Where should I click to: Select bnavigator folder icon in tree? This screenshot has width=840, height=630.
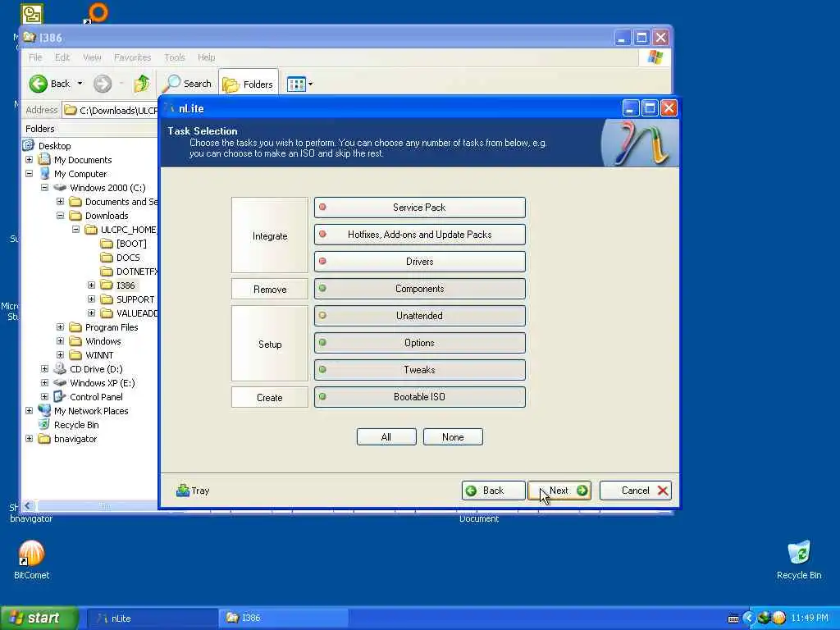[44, 438]
